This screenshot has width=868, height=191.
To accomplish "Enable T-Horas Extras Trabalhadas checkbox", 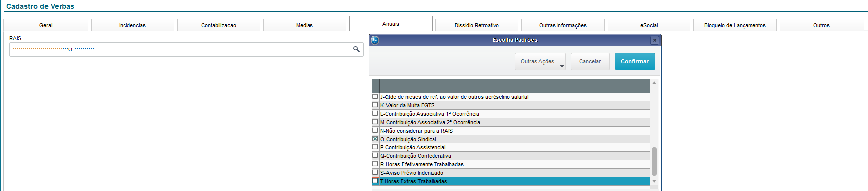I will (375, 181).
